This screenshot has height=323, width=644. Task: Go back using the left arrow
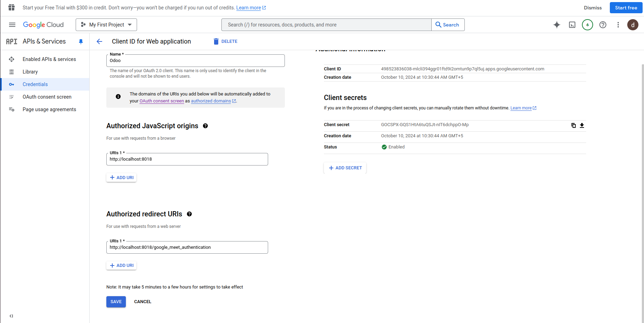pos(99,41)
